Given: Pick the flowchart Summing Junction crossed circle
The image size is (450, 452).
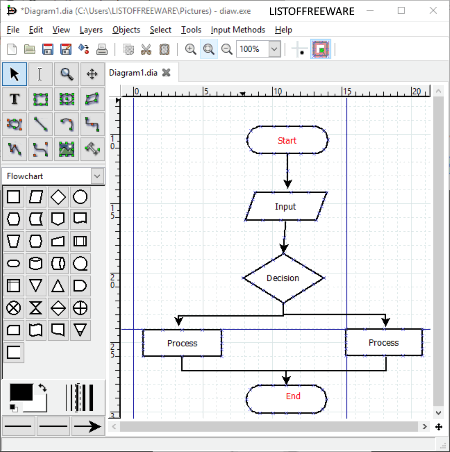Looking at the screenshot, I should (x=13, y=308).
